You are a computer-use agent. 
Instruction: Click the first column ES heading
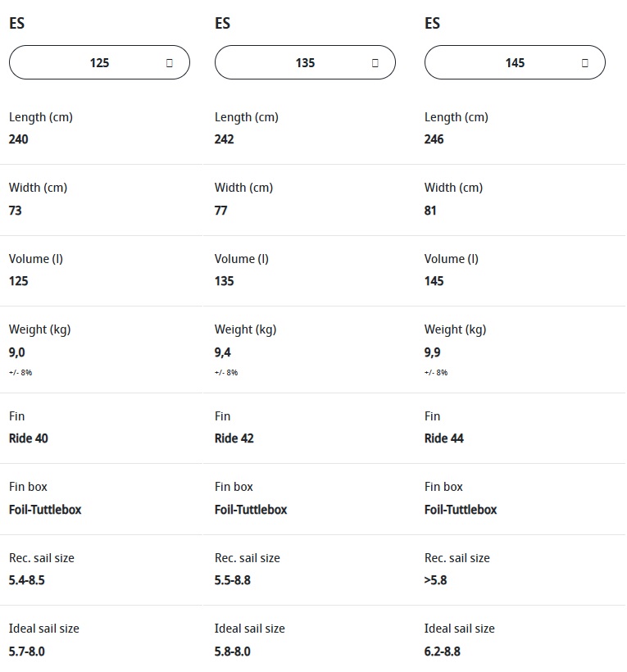pos(16,23)
